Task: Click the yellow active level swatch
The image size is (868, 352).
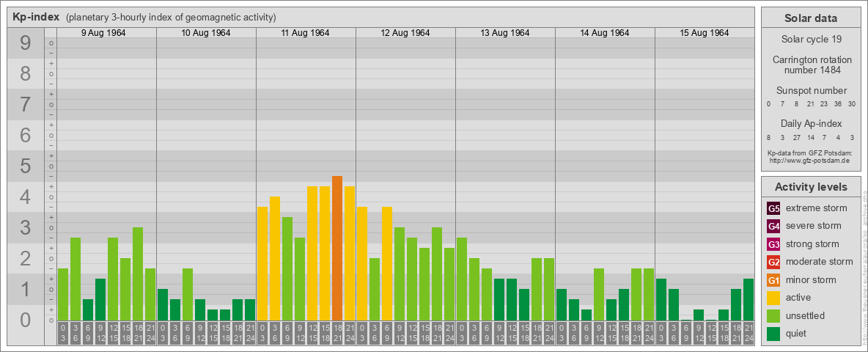Action: pyautogui.click(x=773, y=298)
